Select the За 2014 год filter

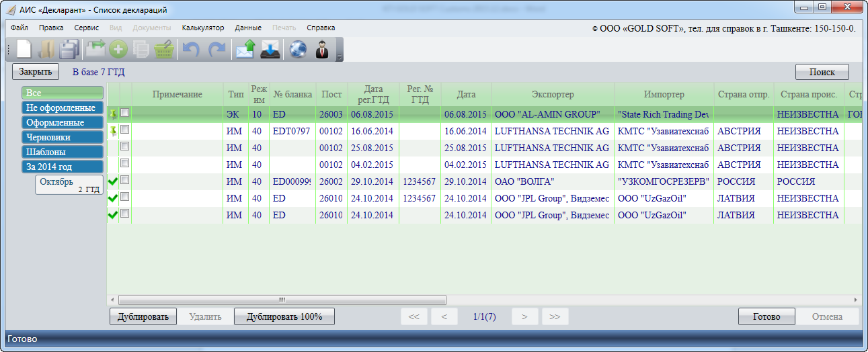(x=62, y=167)
